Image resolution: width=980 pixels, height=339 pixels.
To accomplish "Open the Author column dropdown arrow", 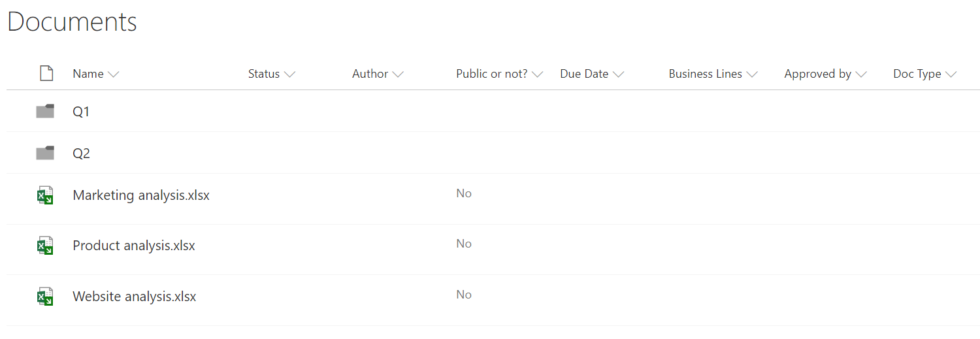I will (x=398, y=74).
